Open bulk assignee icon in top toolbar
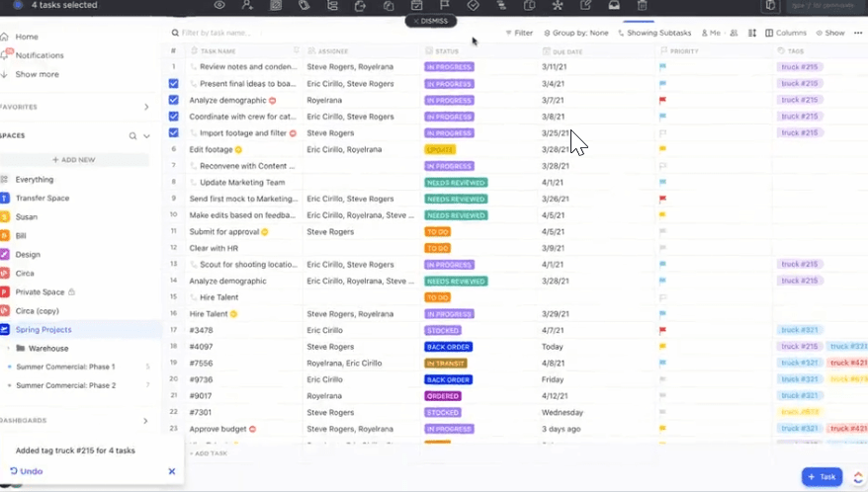The width and height of the screenshot is (868, 492). click(x=247, y=6)
